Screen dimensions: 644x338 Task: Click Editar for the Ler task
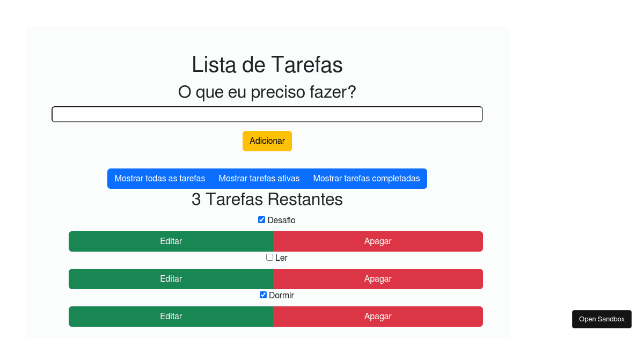(x=171, y=278)
